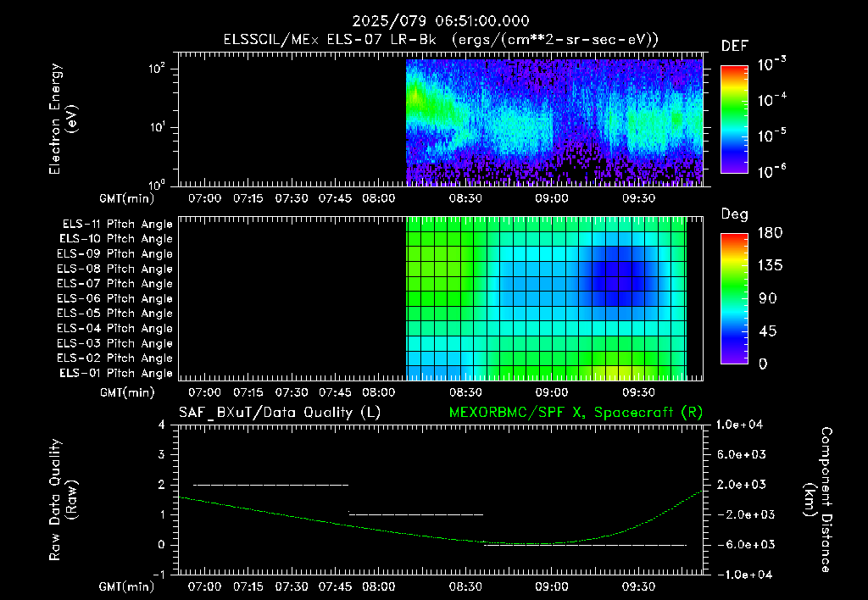Image resolution: width=868 pixels, height=600 pixels.
Task: Click the '6.0e+03' distance axis value
Action: point(742,454)
